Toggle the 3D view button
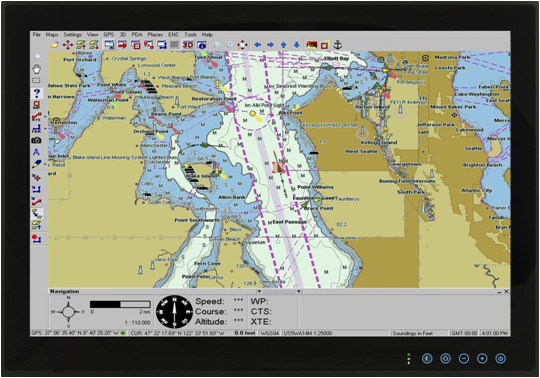This screenshot has width=540, height=378. [188, 45]
